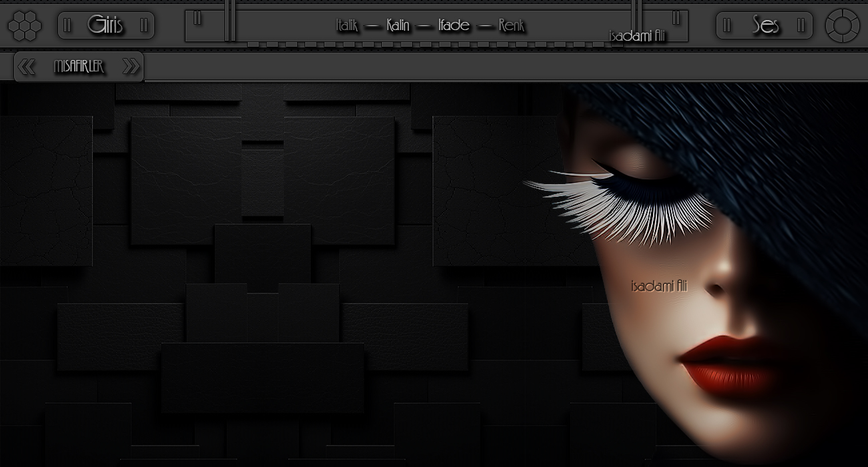The width and height of the screenshot is (868, 467).
Task: Click the right double-chevron beside MISAFIRLER
Action: click(132, 67)
